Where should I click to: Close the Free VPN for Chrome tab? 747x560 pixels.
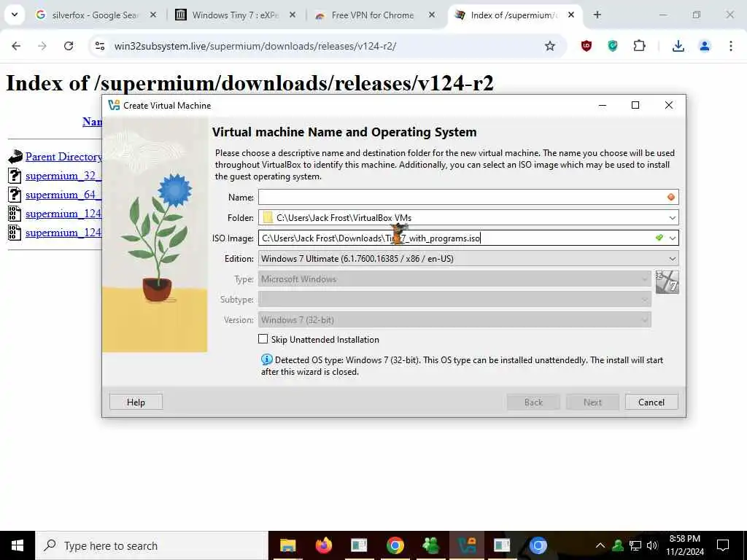click(431, 15)
